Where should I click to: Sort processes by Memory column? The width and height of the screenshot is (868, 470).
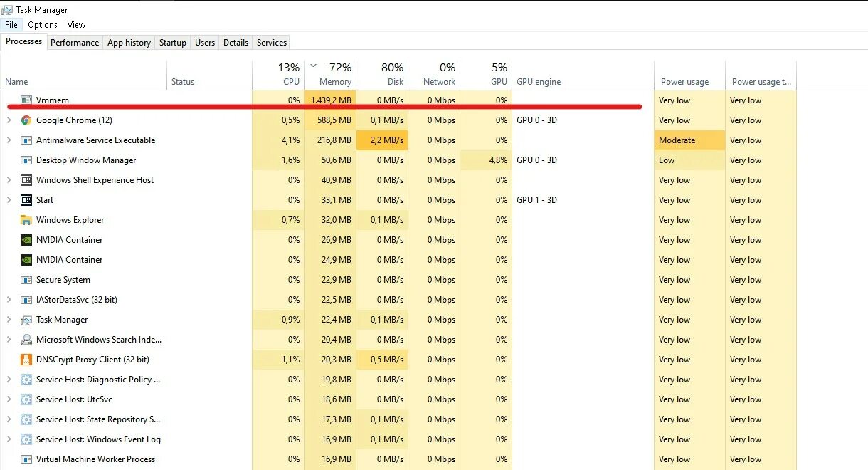[x=330, y=75]
